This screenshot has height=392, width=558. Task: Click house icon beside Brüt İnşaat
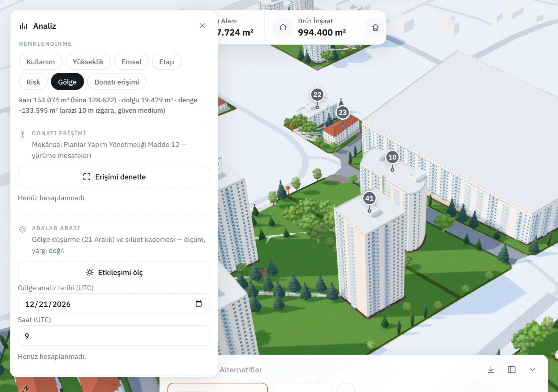pos(283,27)
